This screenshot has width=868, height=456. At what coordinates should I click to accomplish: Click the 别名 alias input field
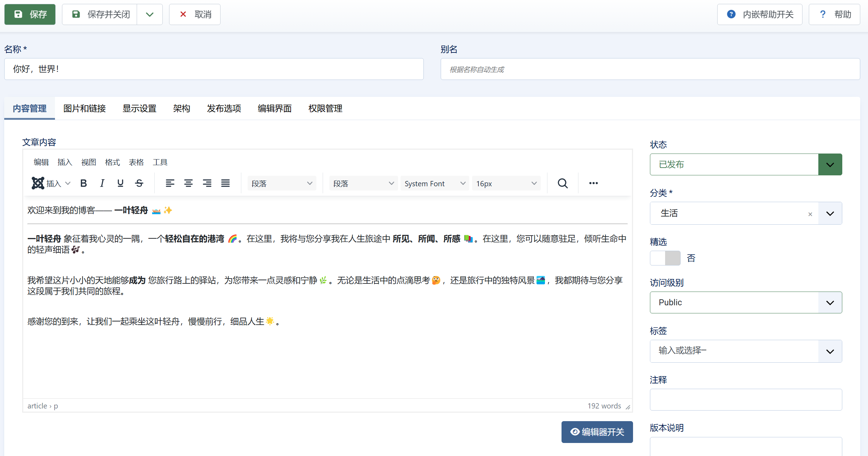650,69
